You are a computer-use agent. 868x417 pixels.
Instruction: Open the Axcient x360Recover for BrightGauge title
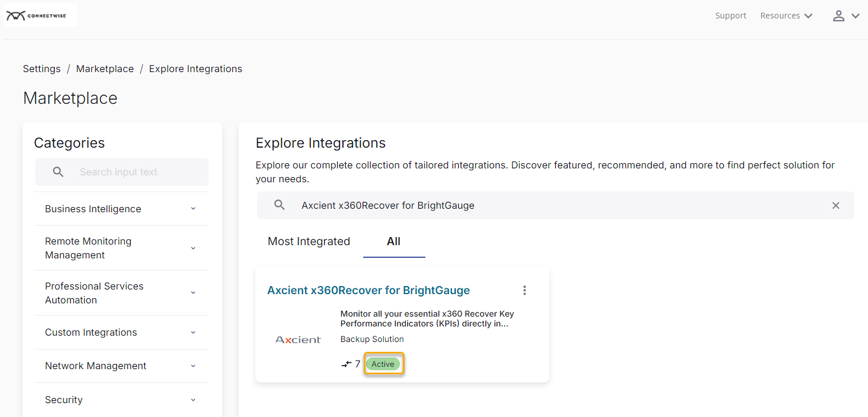(x=368, y=290)
